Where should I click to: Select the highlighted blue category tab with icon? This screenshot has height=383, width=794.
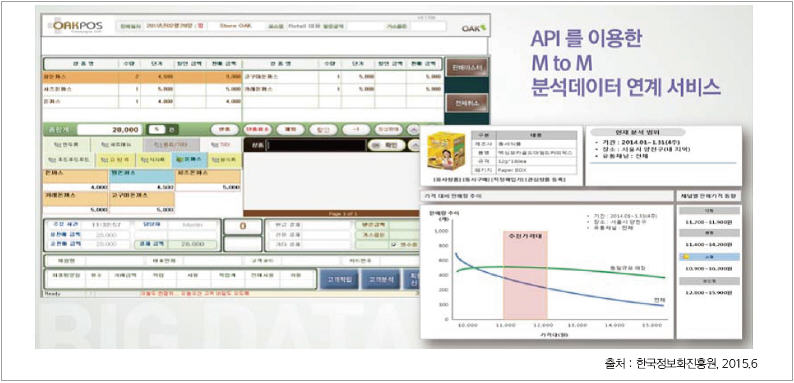pos(189,160)
